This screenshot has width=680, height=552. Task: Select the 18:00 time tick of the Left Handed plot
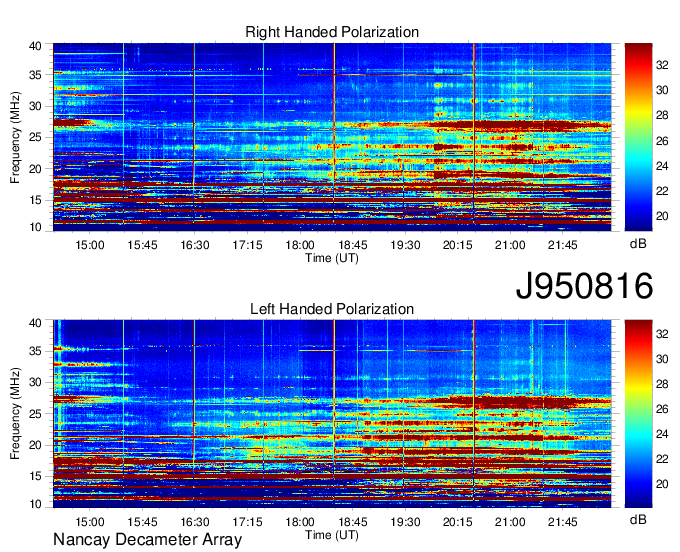[x=300, y=522]
